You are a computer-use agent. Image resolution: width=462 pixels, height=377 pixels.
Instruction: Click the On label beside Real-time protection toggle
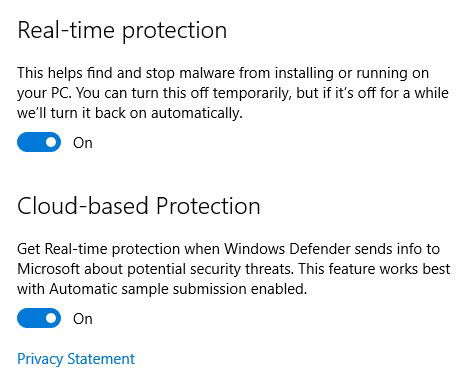(83, 143)
